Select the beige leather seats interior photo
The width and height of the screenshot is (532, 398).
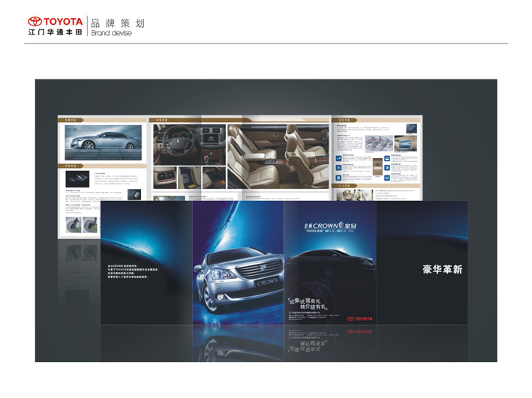click(278, 157)
